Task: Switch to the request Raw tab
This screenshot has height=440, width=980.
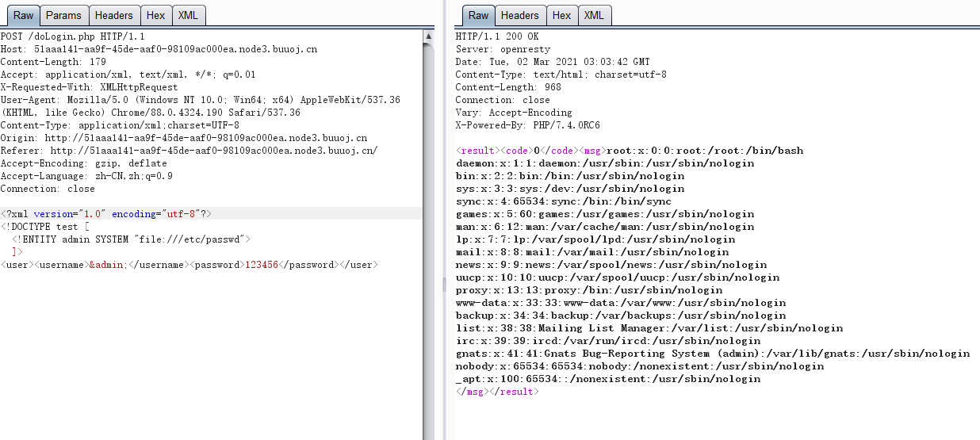Action: coord(23,15)
